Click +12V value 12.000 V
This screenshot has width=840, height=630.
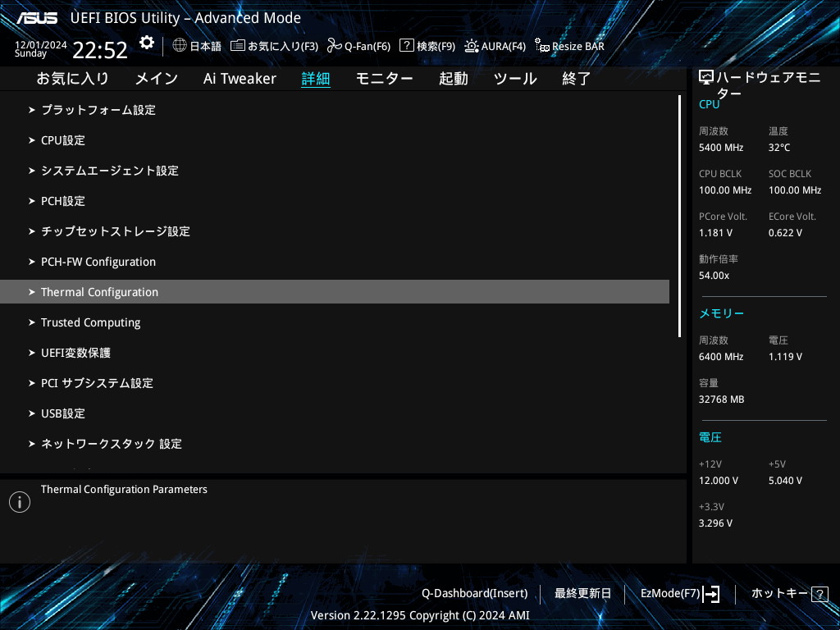(x=719, y=481)
